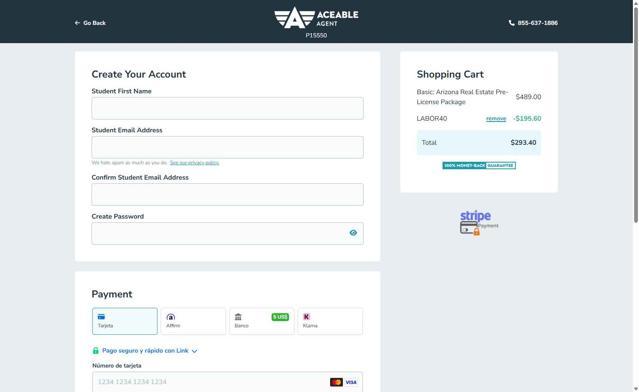Click the $5 US$ badge on Banco
639x392 pixels.
(280, 317)
